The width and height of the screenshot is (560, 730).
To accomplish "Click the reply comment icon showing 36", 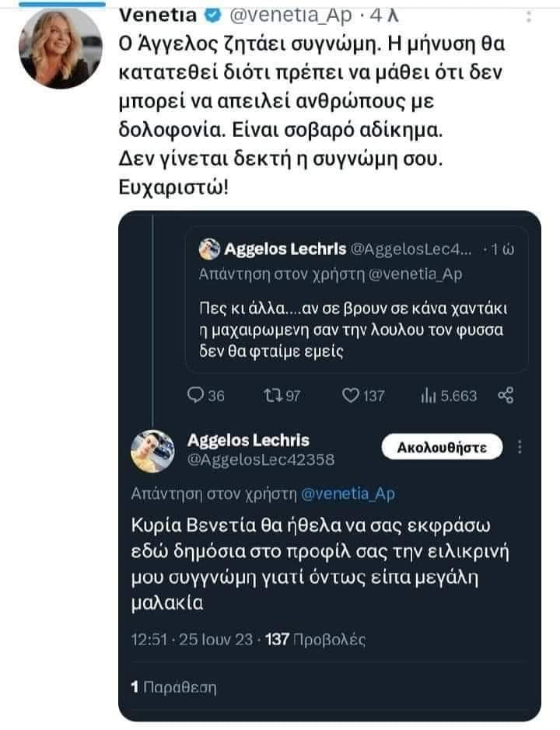I will tap(197, 396).
